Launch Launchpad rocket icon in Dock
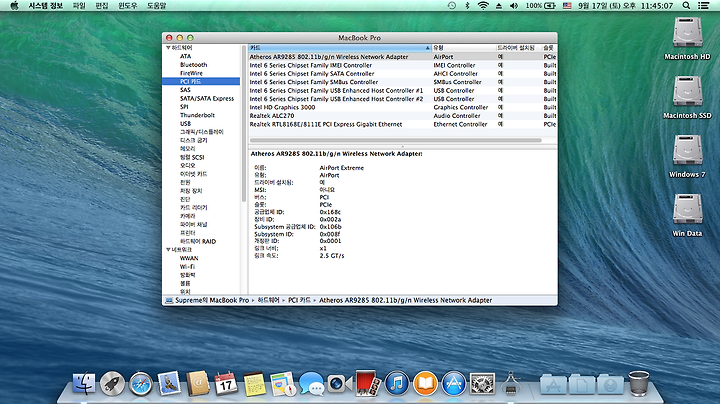720x404 pixels. point(112,383)
